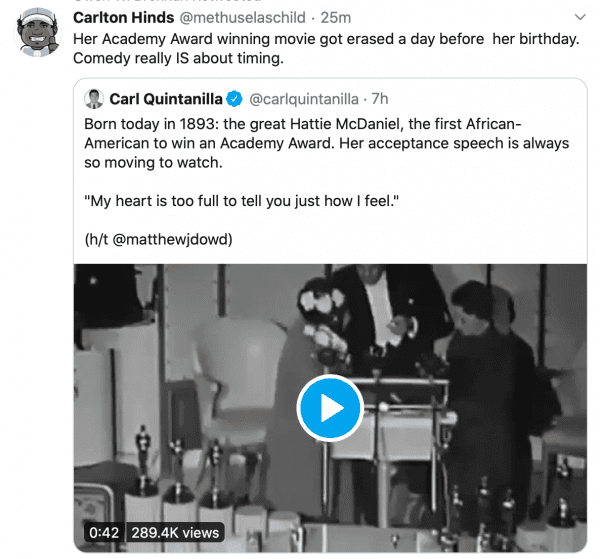This screenshot has width=600, height=559.
Task: Click the "(h/t" credit text
Action: click(x=99, y=239)
